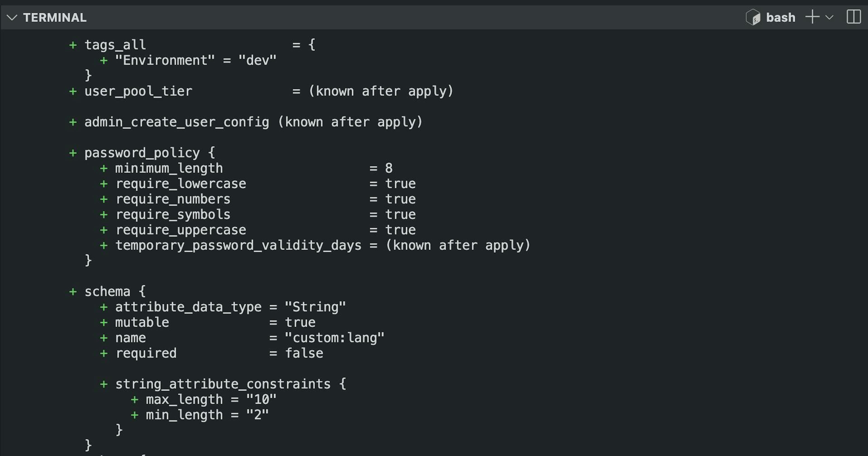The image size is (868, 456).
Task: Click the tags_all output line
Action: pos(115,45)
